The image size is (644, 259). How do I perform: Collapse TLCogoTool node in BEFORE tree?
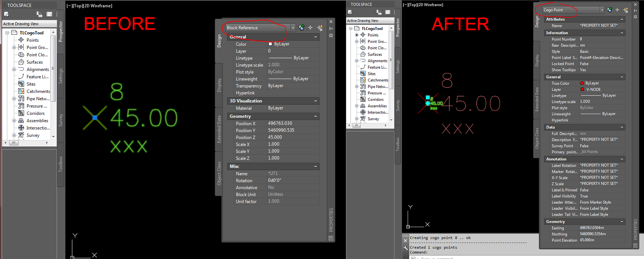pos(7,33)
